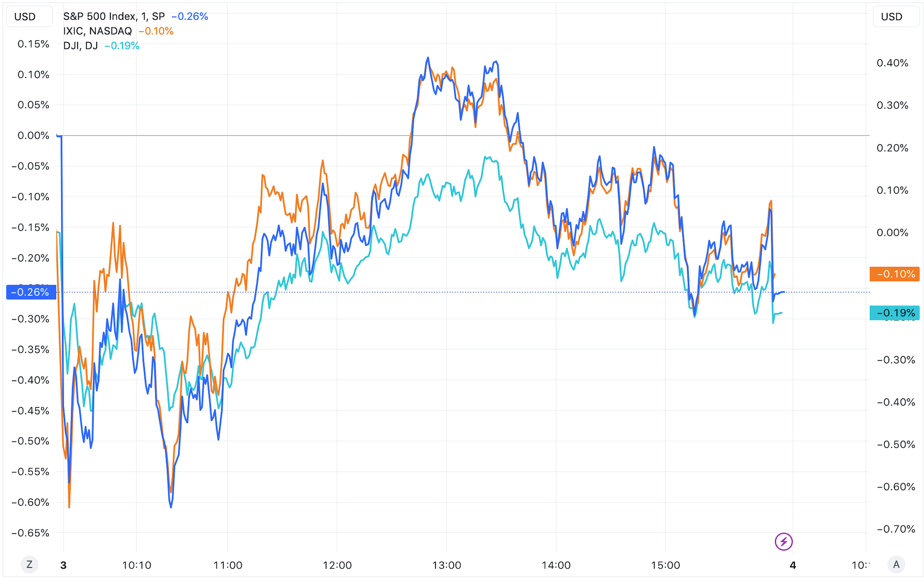Select the S&P 500 Index legend title
924x578 pixels.
(114, 17)
